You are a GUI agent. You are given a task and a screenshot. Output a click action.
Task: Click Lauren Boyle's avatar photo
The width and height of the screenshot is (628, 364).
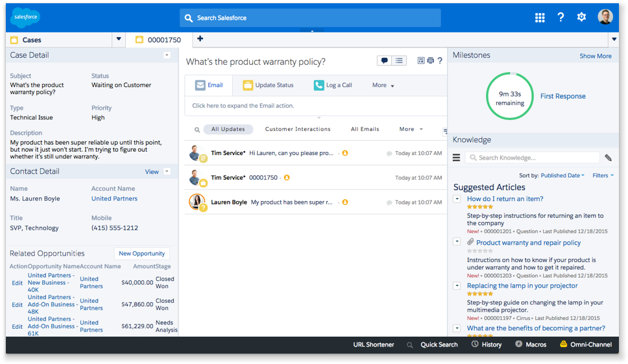[197, 201]
